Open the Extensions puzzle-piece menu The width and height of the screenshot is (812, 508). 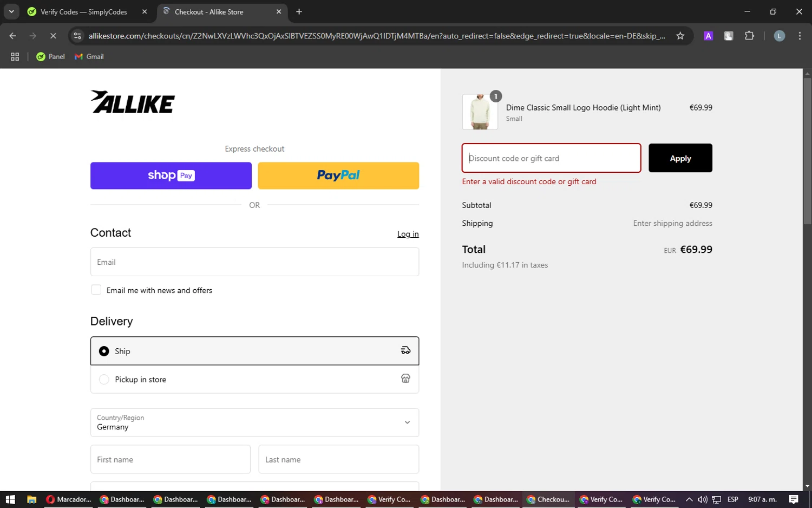point(749,36)
